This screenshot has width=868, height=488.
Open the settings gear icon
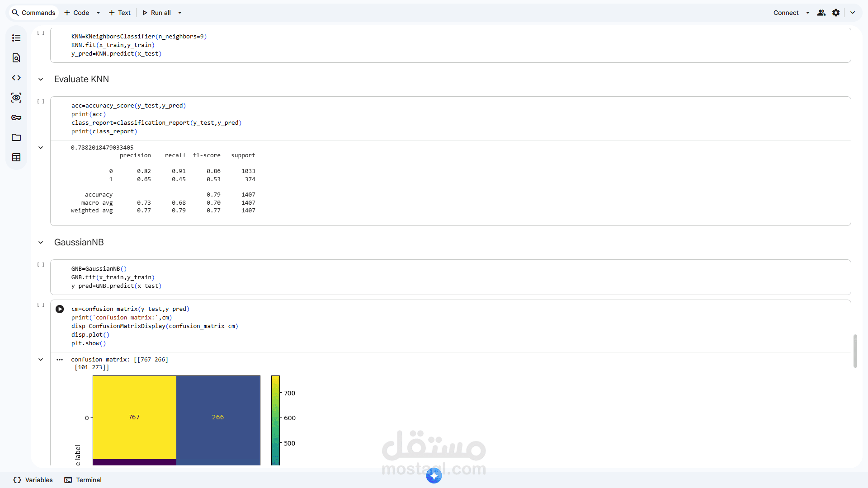tap(836, 13)
